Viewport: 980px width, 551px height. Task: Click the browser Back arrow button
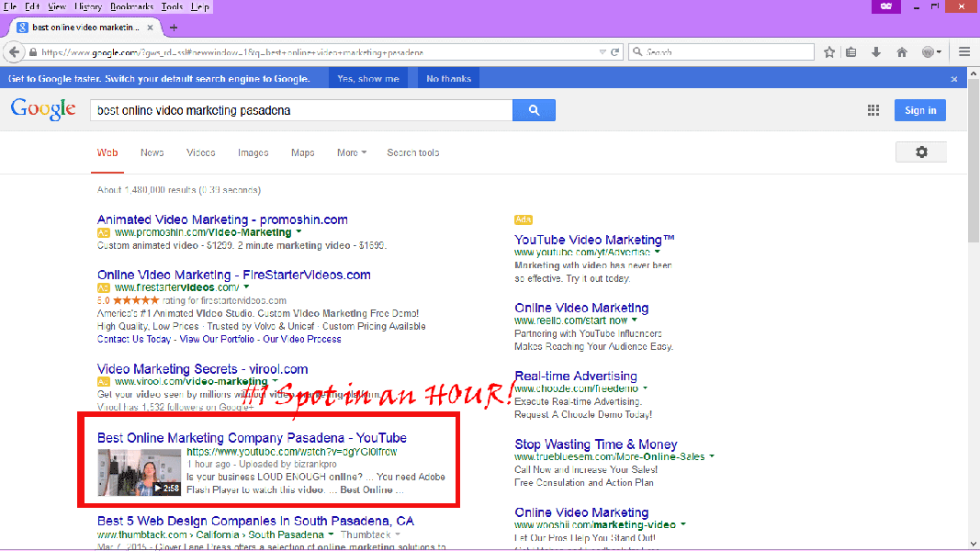click(14, 52)
